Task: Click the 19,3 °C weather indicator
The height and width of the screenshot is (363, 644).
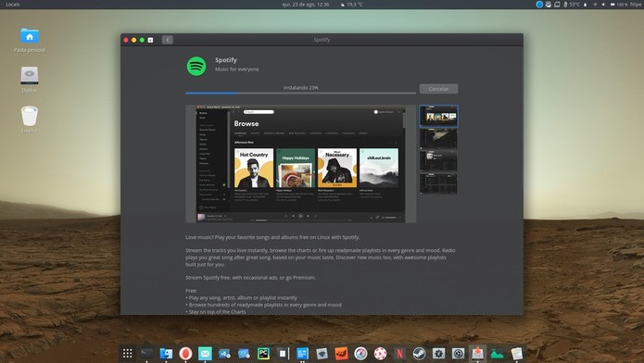Action: 351,4
